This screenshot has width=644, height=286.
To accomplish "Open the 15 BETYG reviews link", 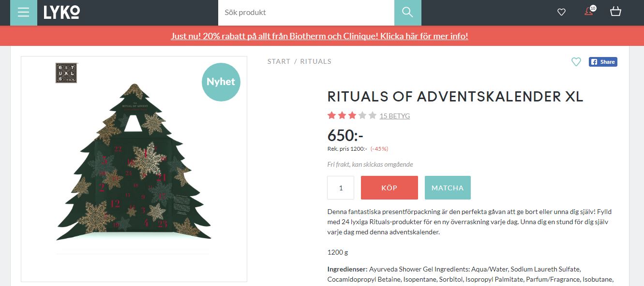I will click(395, 116).
